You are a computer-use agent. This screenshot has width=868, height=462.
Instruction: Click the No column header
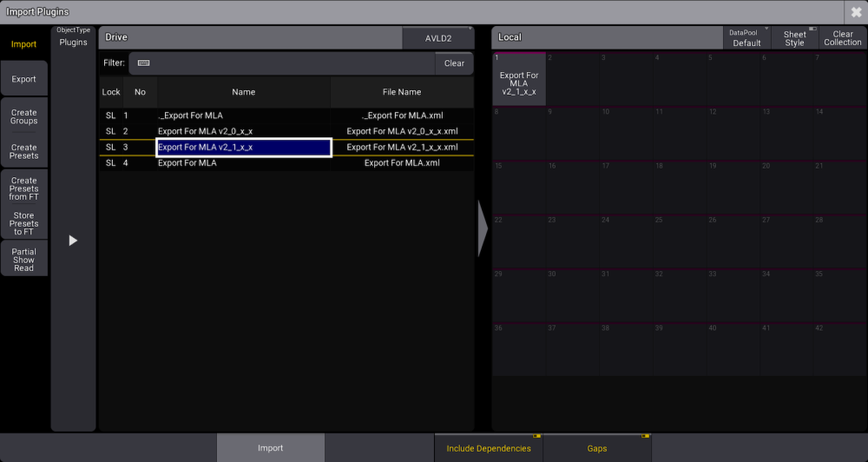[x=140, y=92]
